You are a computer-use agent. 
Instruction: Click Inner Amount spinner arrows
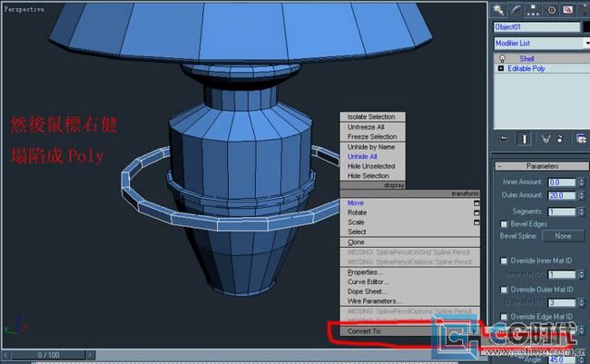coord(582,182)
